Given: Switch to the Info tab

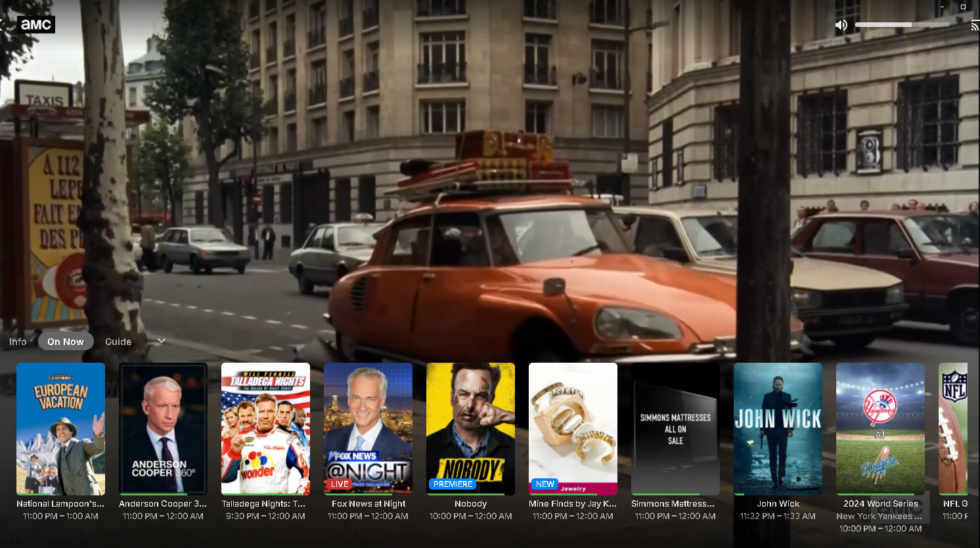Looking at the screenshot, I should pyautogui.click(x=18, y=342).
